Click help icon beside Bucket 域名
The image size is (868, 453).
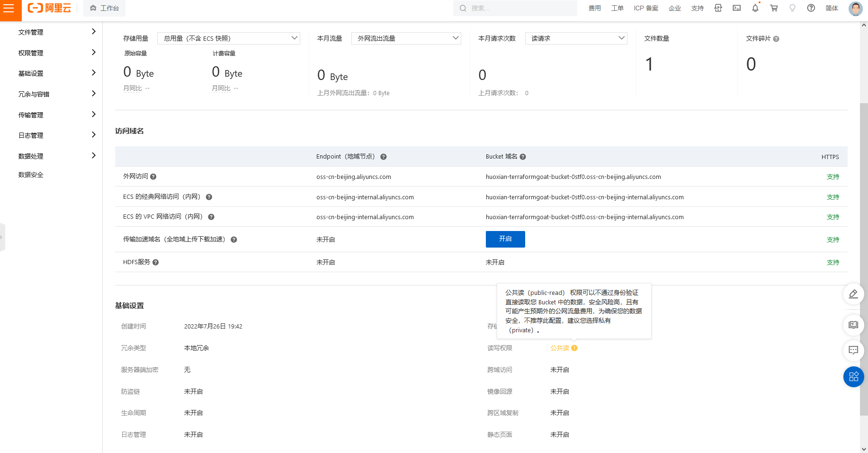[523, 157]
